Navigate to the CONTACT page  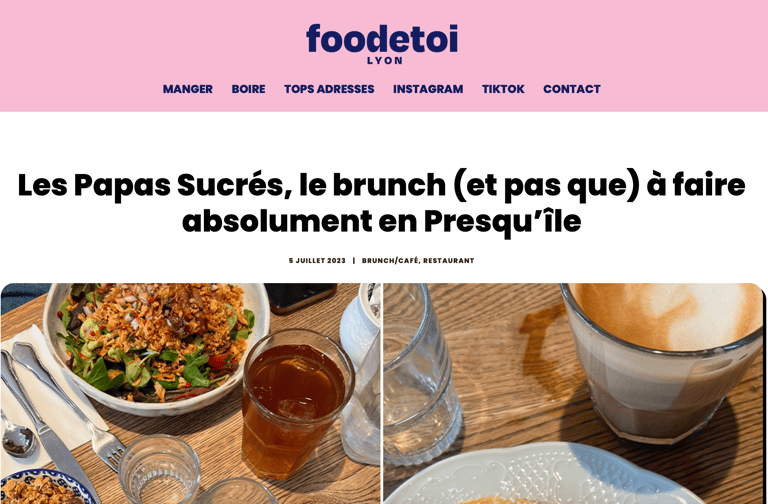[x=572, y=89]
